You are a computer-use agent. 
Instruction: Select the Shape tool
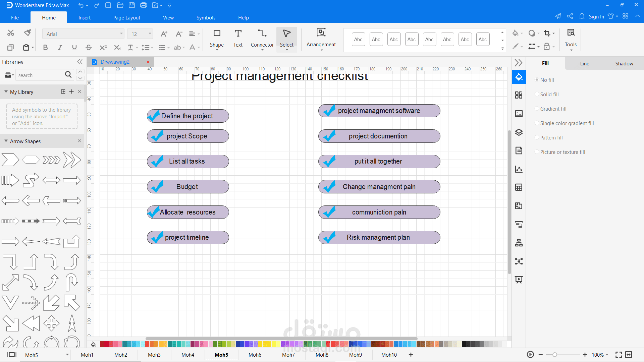(217, 39)
